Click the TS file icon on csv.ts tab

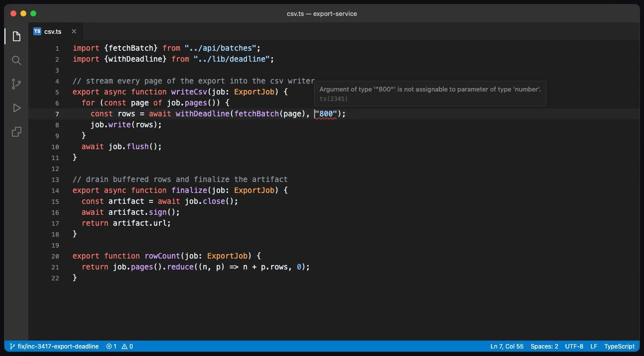pyautogui.click(x=37, y=31)
